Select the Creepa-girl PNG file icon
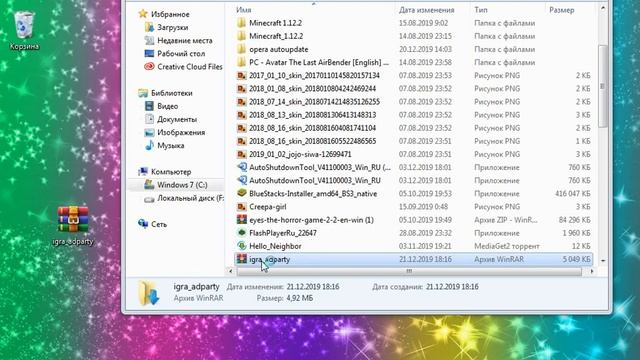The height and width of the screenshot is (360, 640). click(x=242, y=207)
